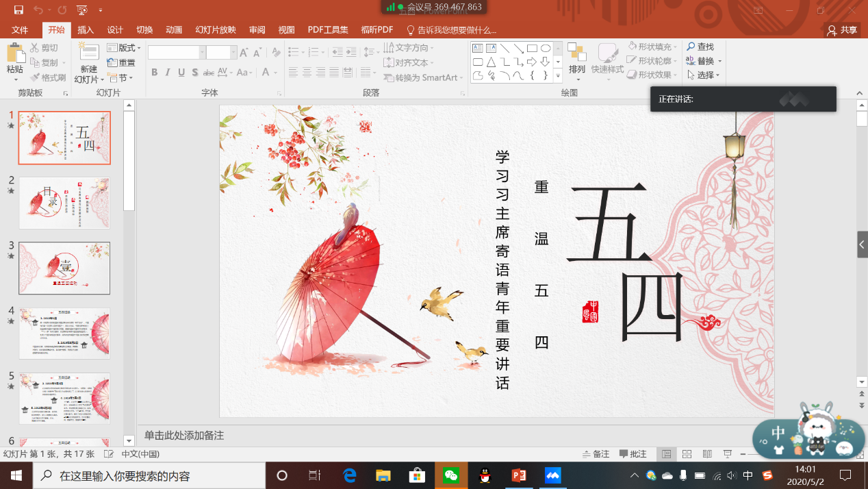Start Slide Show view from status bar icon
868x489 pixels.
pos(728,454)
